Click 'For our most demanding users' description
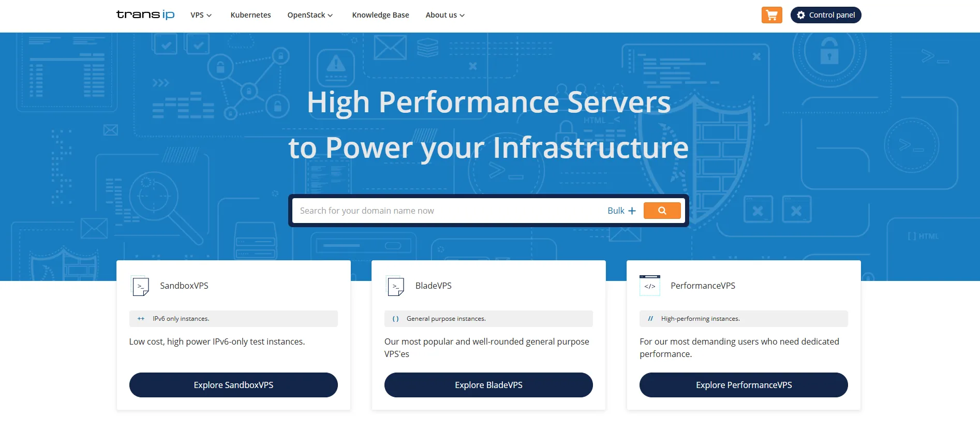This screenshot has width=980, height=446. click(x=739, y=348)
